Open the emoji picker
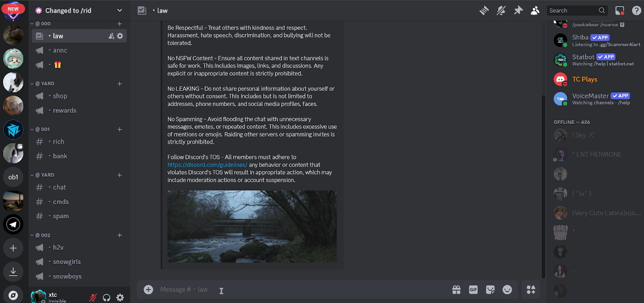This screenshot has height=303, width=644. tap(507, 290)
